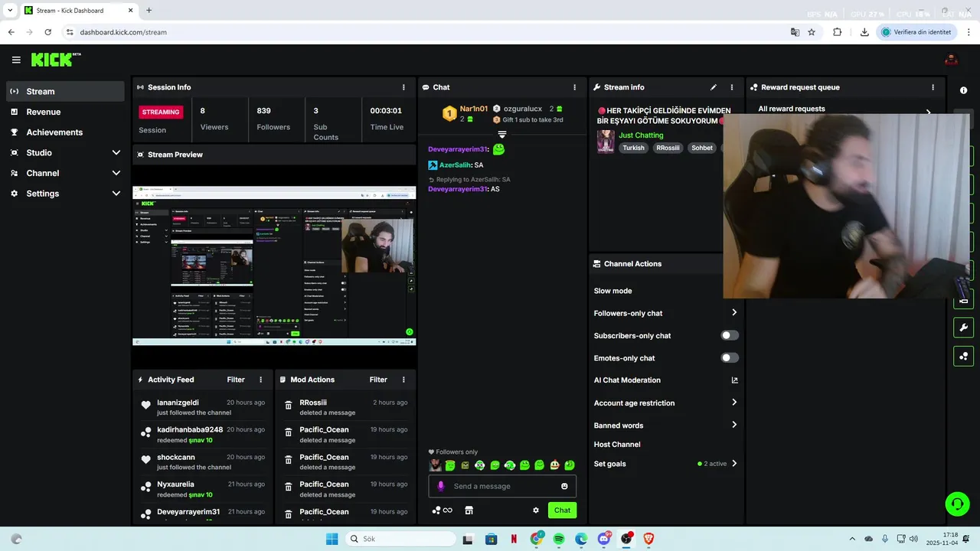
Task: Open the wrench tools icon in right sidebar
Action: click(x=963, y=328)
